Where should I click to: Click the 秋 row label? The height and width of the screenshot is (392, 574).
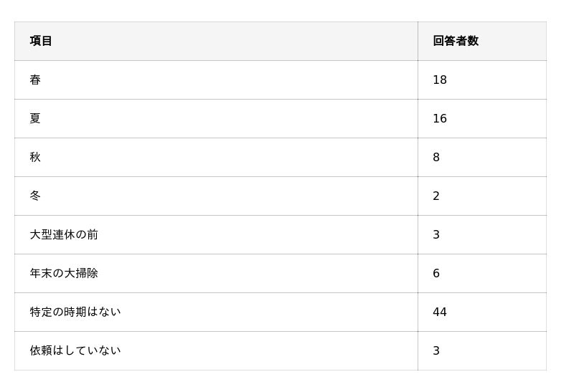point(35,157)
